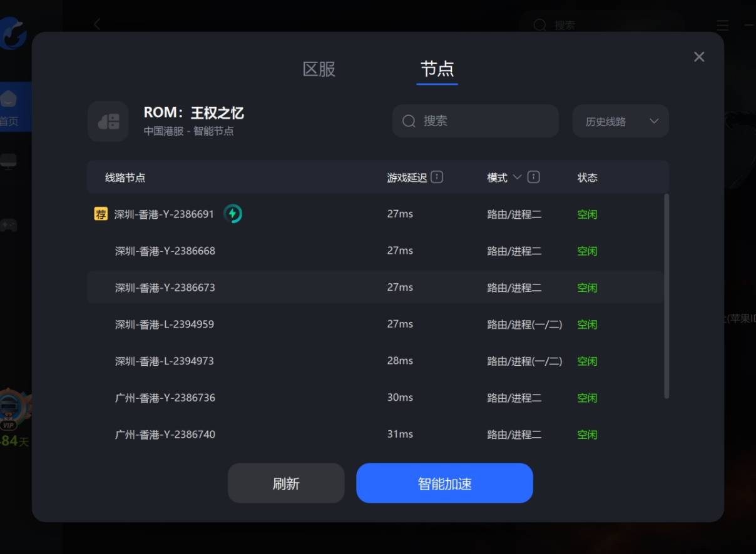756x554 pixels.
Task: Click the magnifier icon in node search
Action: click(x=409, y=121)
